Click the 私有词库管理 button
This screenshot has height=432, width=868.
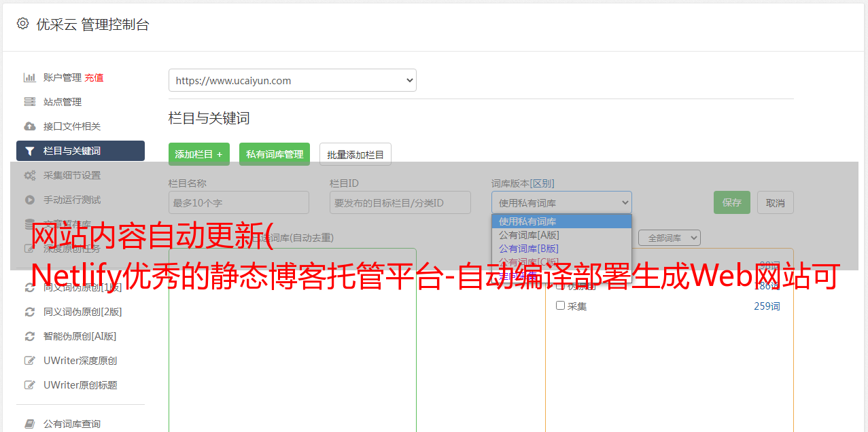coord(275,154)
